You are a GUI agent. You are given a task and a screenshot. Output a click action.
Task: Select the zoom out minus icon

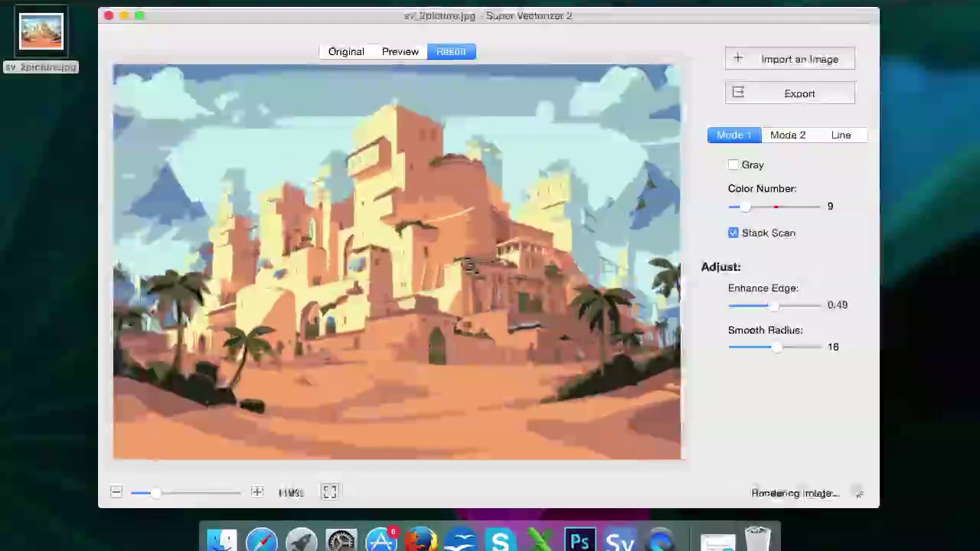click(x=116, y=492)
